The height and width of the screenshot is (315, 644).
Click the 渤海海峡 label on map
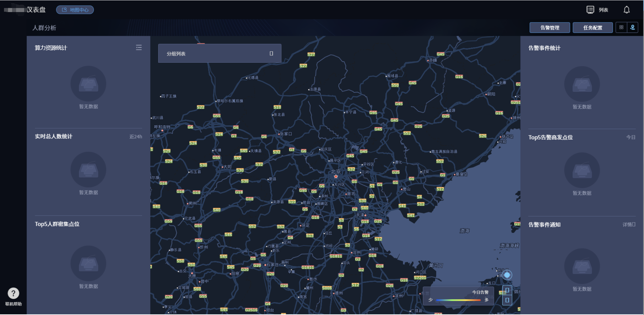coord(509,246)
